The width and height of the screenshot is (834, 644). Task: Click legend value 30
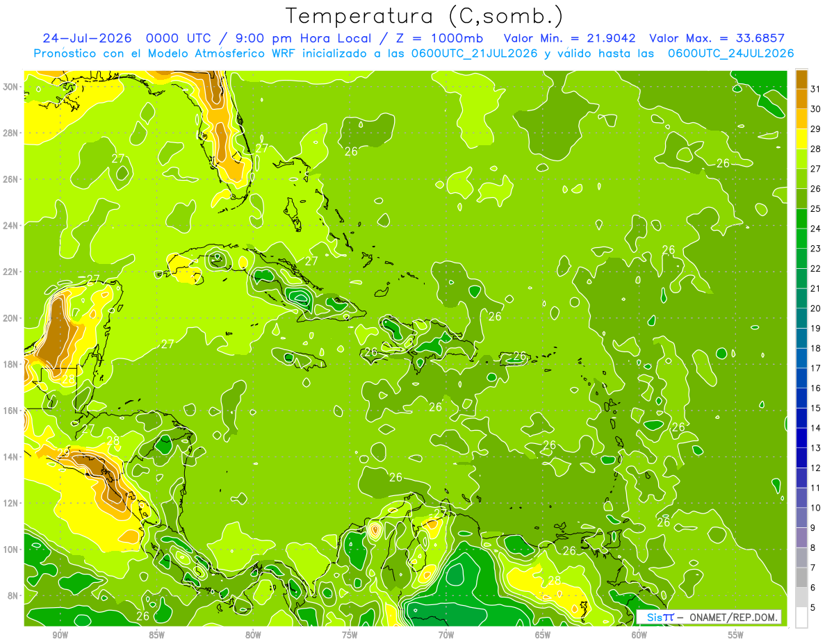click(815, 109)
